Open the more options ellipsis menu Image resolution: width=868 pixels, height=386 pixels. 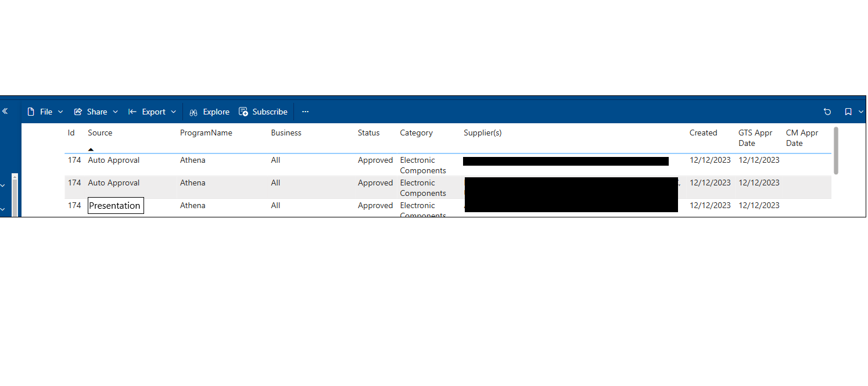click(306, 112)
